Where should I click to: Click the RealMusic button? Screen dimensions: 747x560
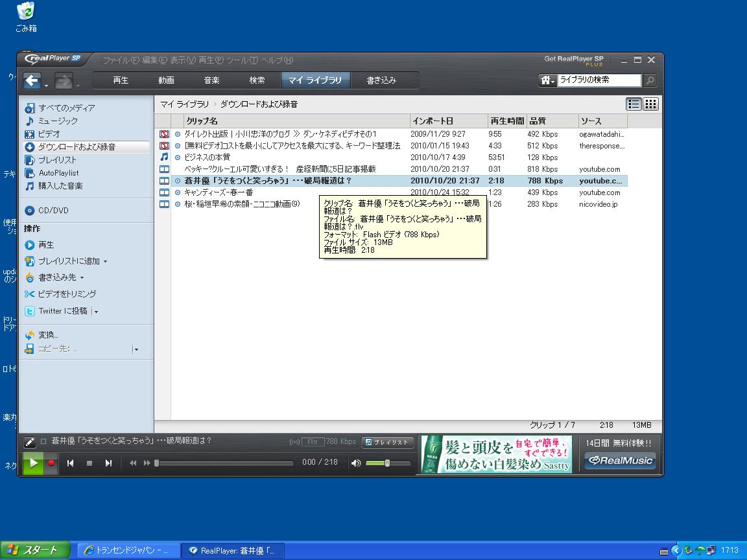pyautogui.click(x=619, y=460)
